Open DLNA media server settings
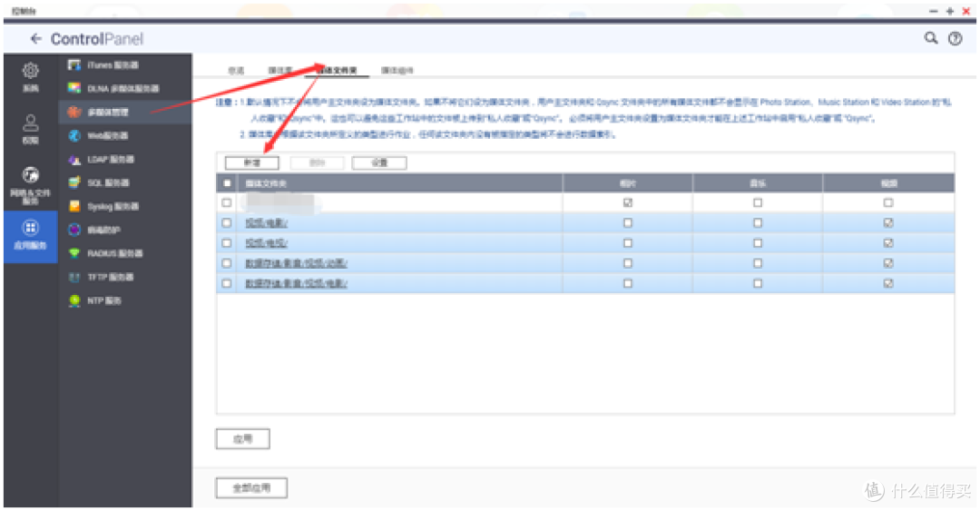Image resolution: width=980 pixels, height=511 pixels. click(x=113, y=89)
